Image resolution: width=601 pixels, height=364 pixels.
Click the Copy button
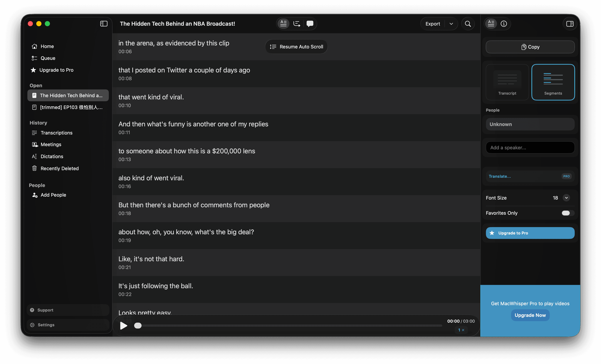tap(530, 47)
